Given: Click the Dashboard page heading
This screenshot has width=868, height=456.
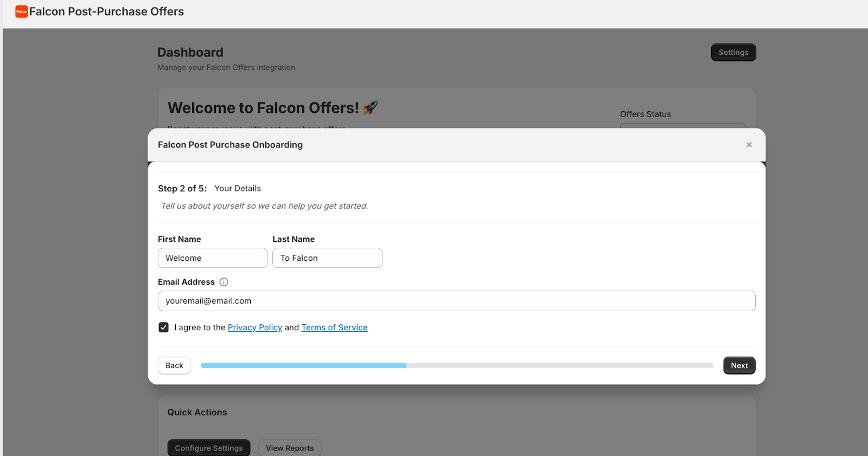Looking at the screenshot, I should coord(190,53).
